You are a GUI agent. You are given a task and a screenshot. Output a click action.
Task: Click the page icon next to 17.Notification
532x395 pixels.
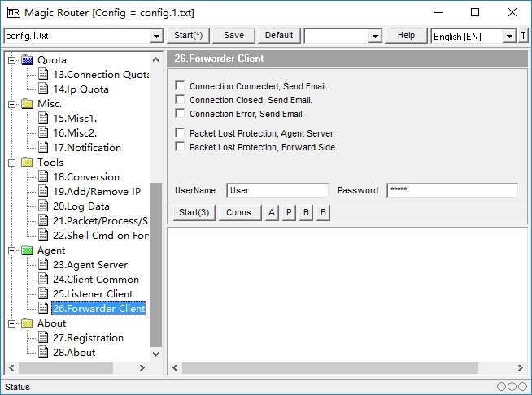pyautogui.click(x=43, y=147)
